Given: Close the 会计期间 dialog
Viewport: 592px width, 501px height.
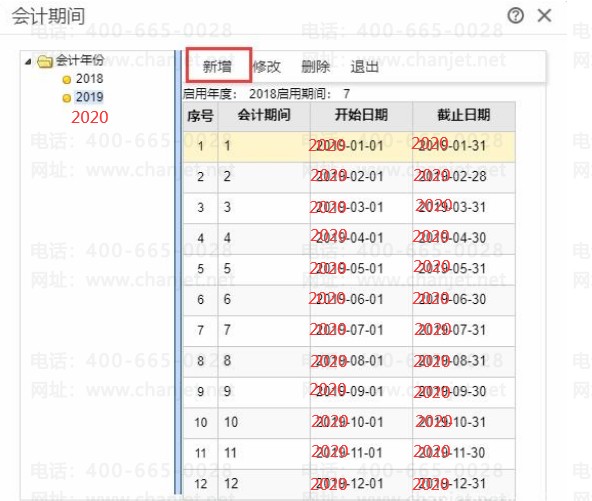Looking at the screenshot, I should 544,16.
